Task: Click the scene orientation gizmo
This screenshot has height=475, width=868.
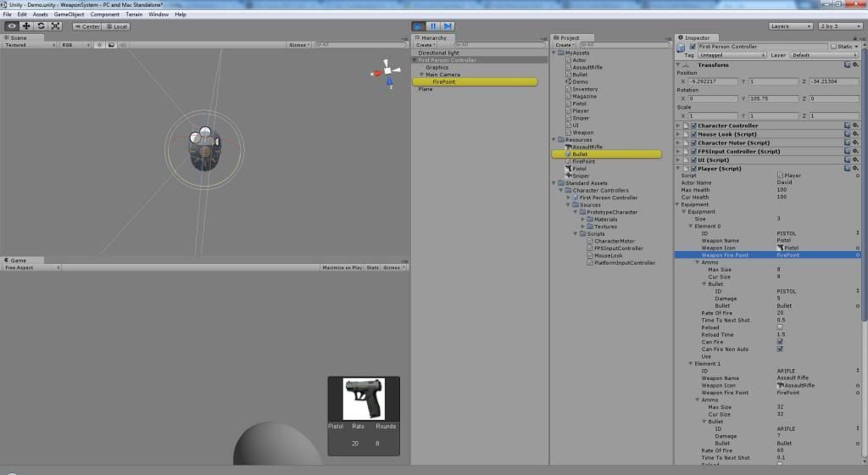Action: pos(387,72)
